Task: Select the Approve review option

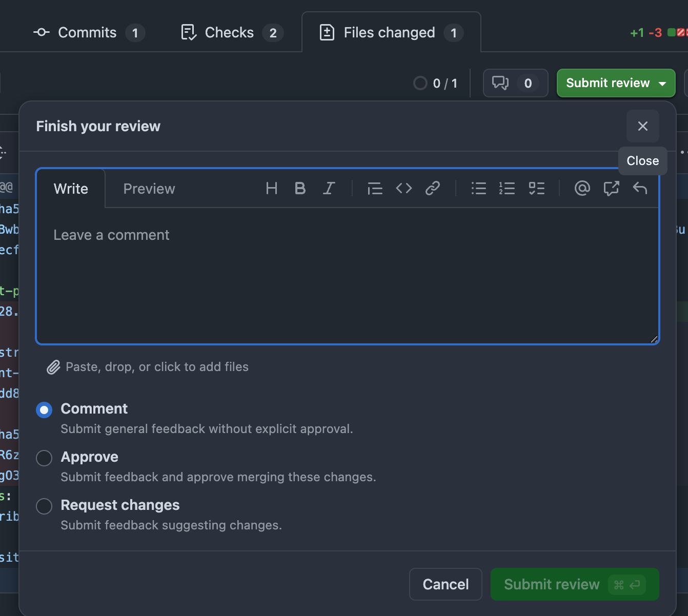Action: [x=44, y=458]
